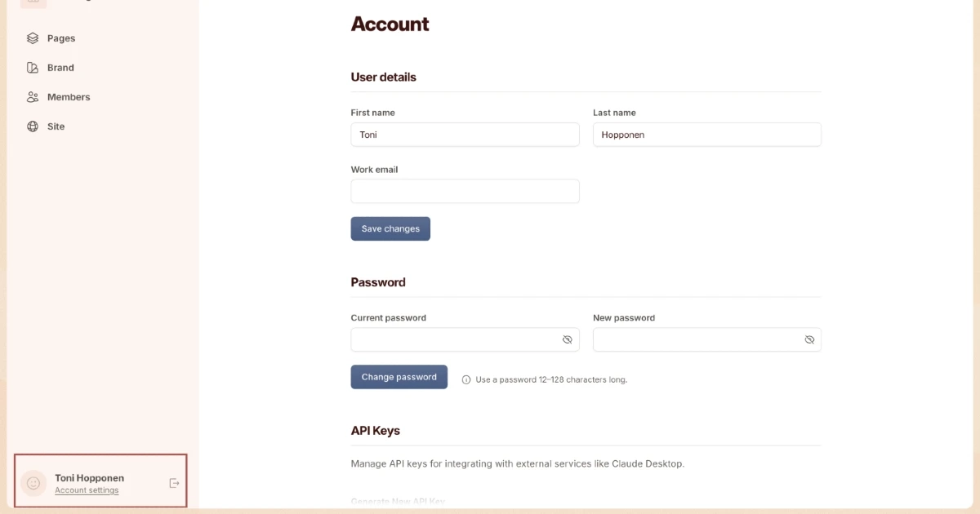Image resolution: width=980 pixels, height=514 pixels.
Task: Click the workspace logo tile atop sidebar
Action: tap(33, 2)
